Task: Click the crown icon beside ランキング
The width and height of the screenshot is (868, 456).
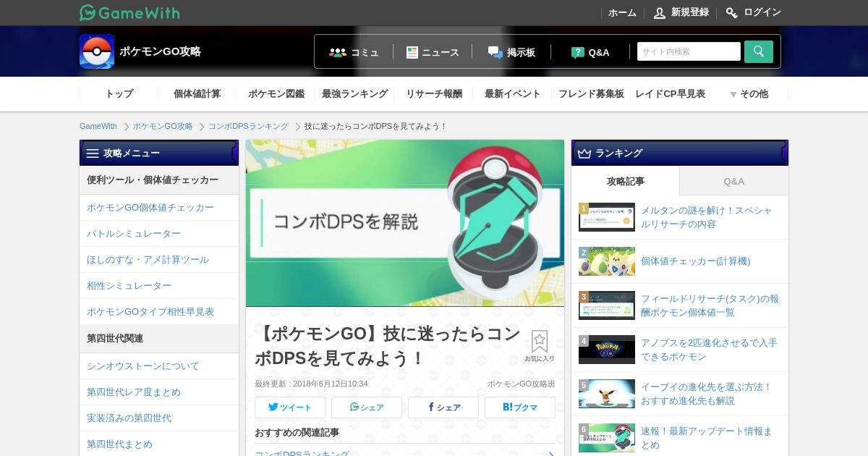Action: click(584, 153)
